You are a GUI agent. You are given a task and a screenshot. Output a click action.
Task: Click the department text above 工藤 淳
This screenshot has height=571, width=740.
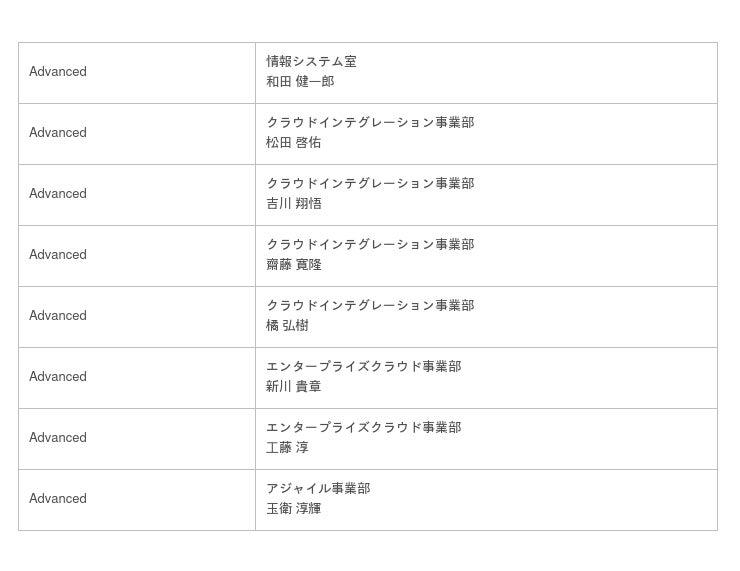pyautogui.click(x=363, y=428)
